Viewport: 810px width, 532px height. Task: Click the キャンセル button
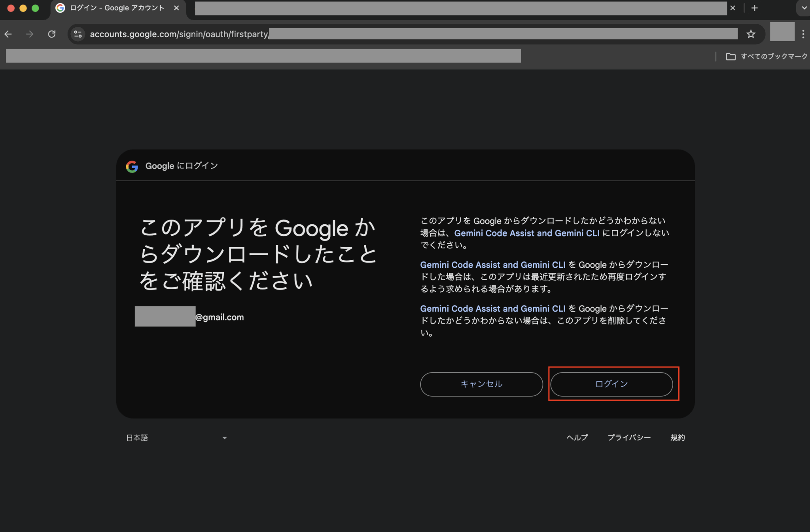(x=481, y=384)
